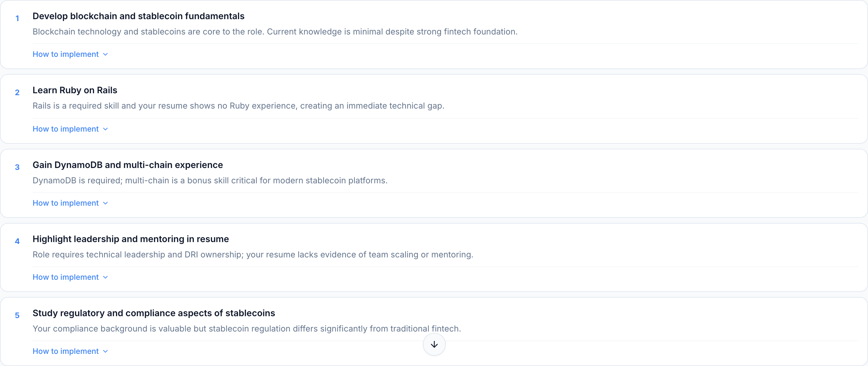The width and height of the screenshot is (868, 366).
Task: Click the number 3 step badge
Action: coord(17,167)
